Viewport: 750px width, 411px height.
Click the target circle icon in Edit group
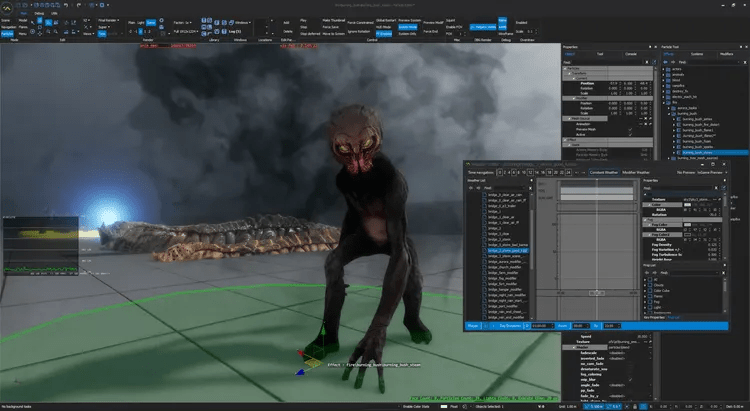pyautogui.click(x=33, y=32)
